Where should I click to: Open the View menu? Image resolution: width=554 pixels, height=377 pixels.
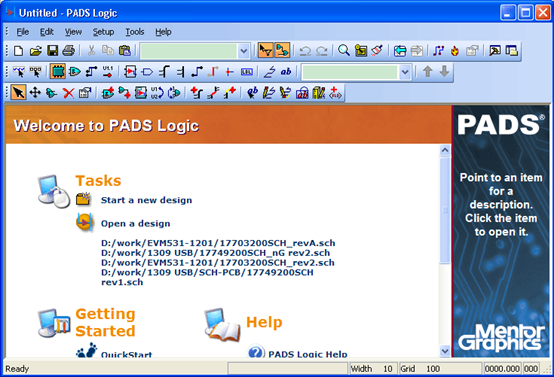(73, 32)
